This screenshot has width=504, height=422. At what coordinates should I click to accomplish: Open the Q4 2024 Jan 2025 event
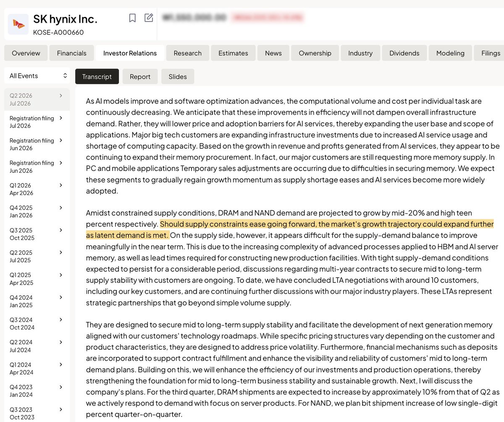point(37,301)
